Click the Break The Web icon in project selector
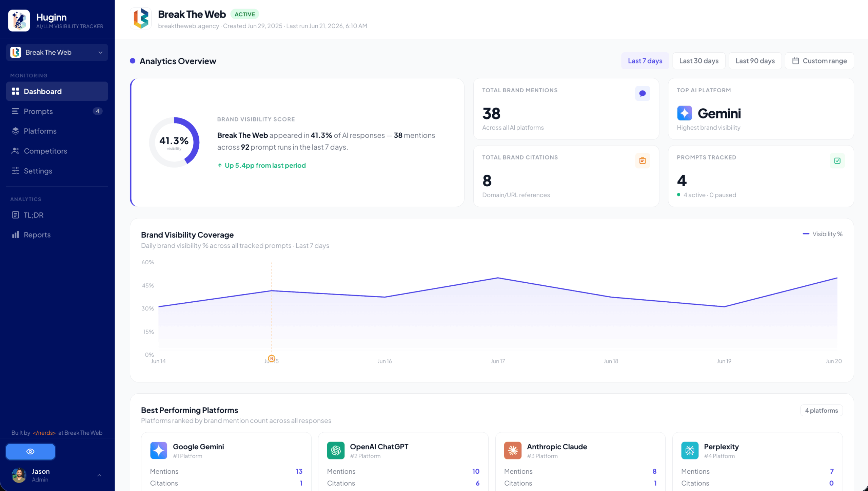 pos(16,52)
